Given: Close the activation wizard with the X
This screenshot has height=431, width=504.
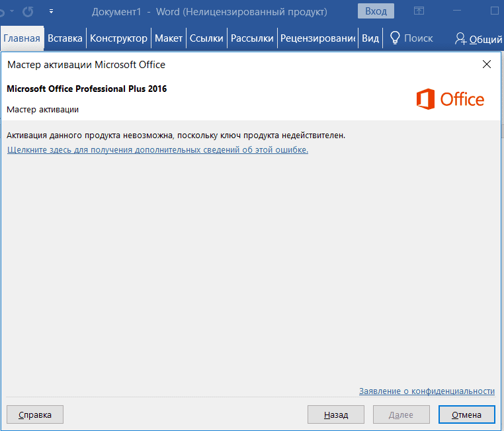Looking at the screenshot, I should tap(487, 64).
